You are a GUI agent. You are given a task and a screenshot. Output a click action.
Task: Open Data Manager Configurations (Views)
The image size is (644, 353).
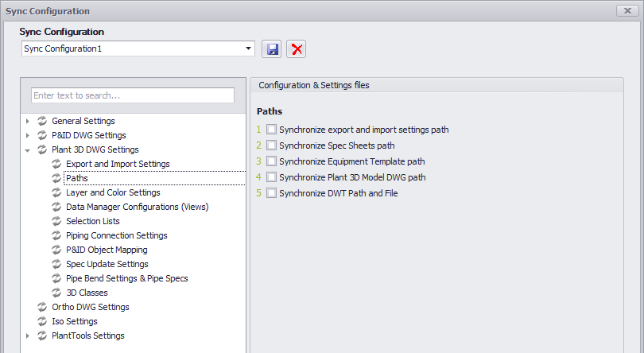click(138, 207)
